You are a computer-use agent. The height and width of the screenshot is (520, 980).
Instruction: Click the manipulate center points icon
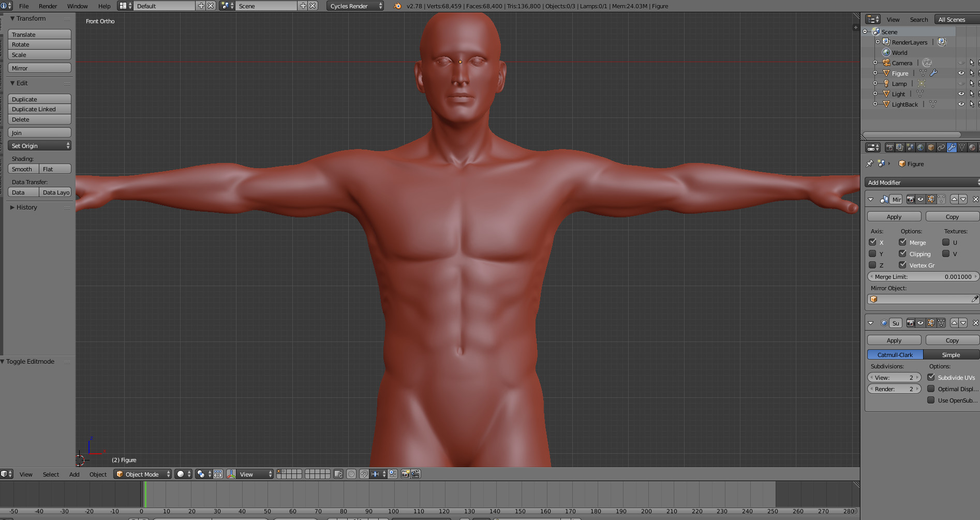click(x=218, y=474)
